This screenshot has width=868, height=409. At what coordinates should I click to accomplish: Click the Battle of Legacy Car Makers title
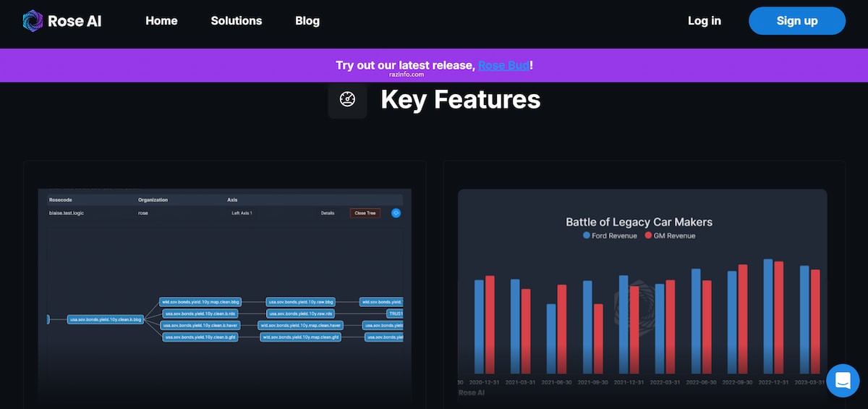pos(639,222)
